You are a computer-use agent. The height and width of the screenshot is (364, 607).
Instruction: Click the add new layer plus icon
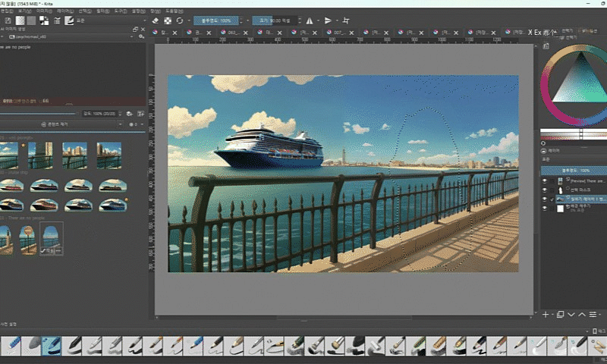(545, 313)
